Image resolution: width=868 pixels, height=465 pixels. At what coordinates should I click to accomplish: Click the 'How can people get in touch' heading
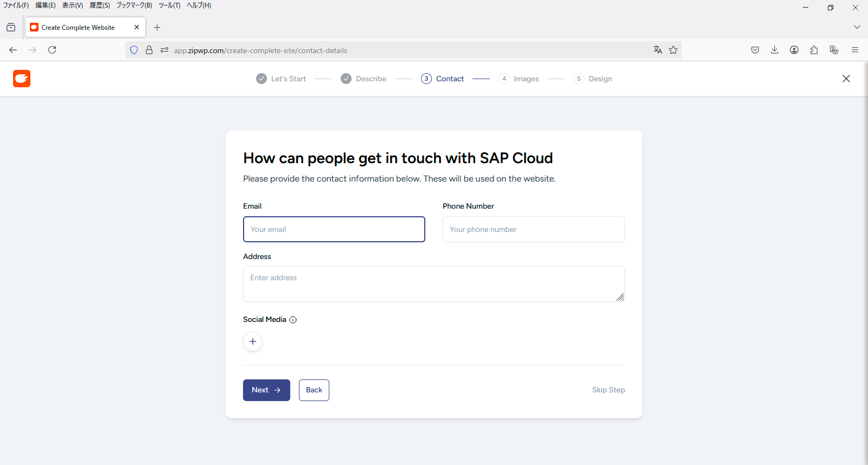point(398,158)
